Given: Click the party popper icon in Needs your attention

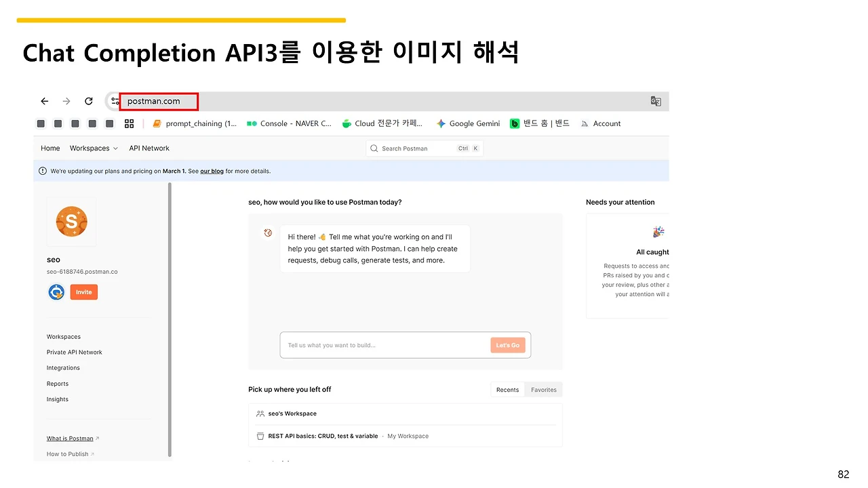Looking at the screenshot, I should pyautogui.click(x=658, y=232).
